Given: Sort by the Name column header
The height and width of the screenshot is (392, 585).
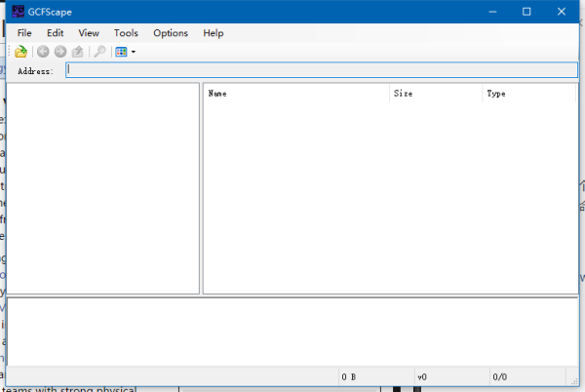Looking at the screenshot, I should coord(296,94).
